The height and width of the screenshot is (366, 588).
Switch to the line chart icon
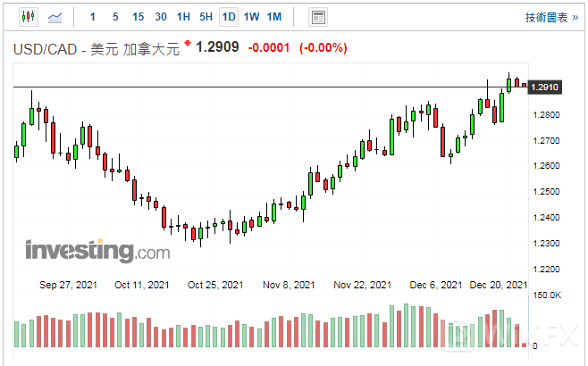pos(55,17)
